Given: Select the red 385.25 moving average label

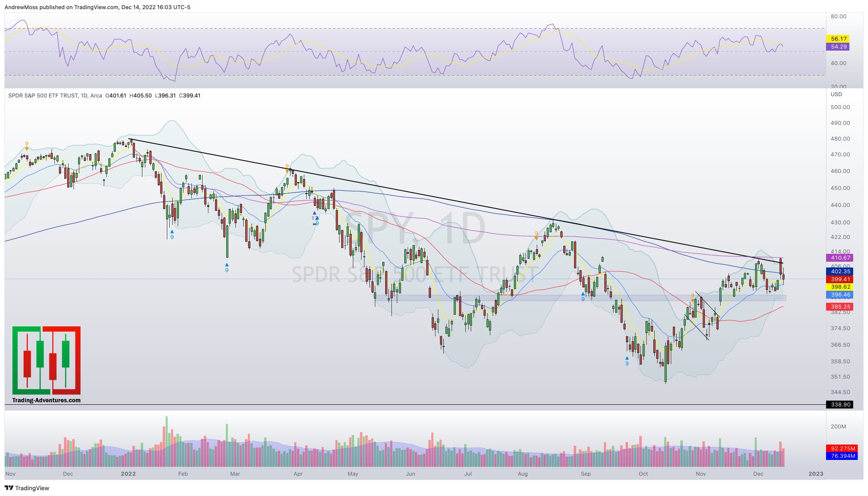Looking at the screenshot, I should click(x=840, y=307).
